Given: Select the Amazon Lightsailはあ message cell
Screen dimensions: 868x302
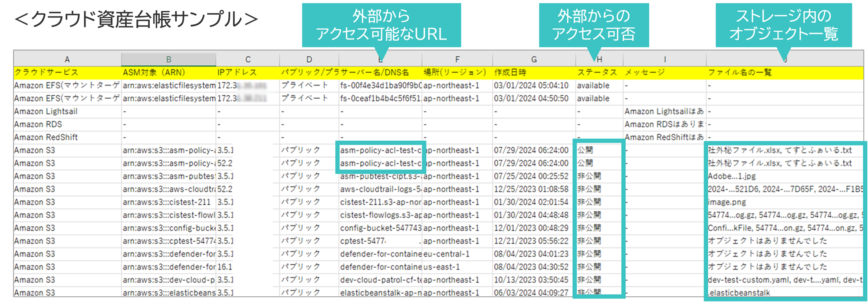Looking at the screenshot, I should (665, 112).
